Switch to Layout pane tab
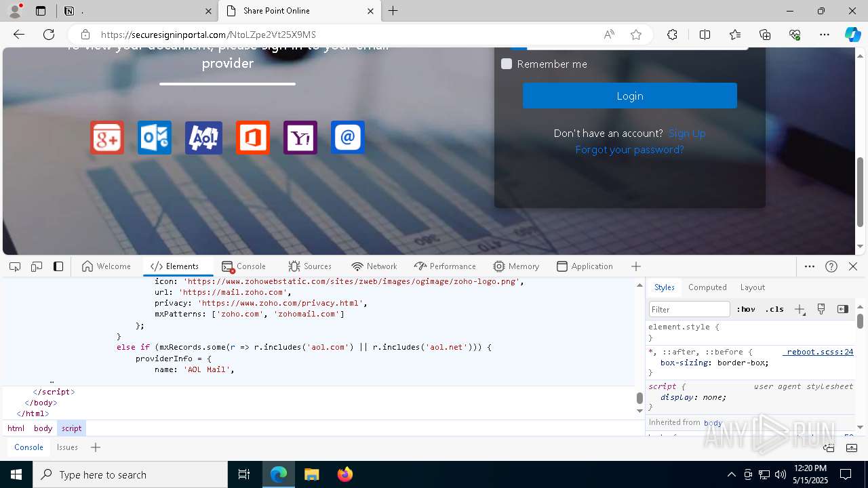Screen dimensions: 868x488 [x=753, y=287]
